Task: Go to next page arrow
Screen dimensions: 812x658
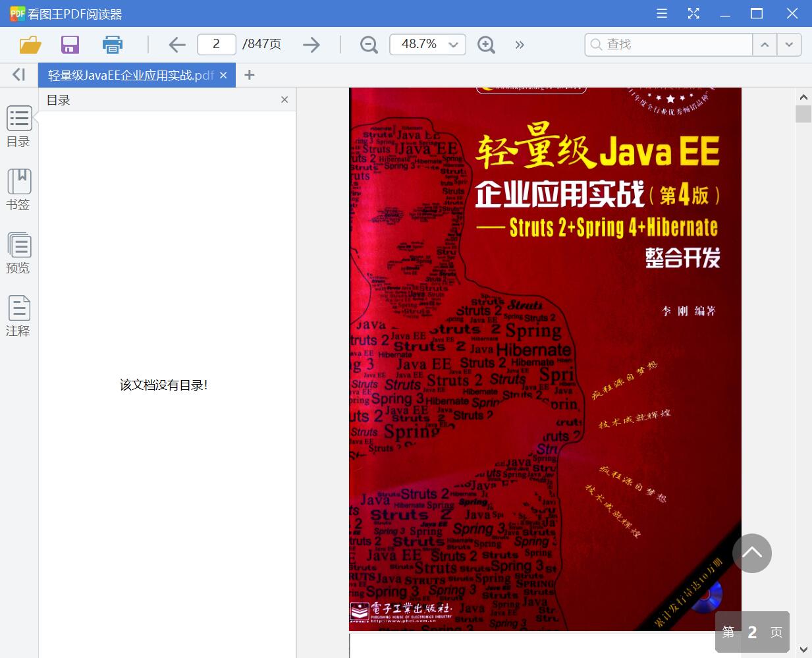Action: [311, 44]
